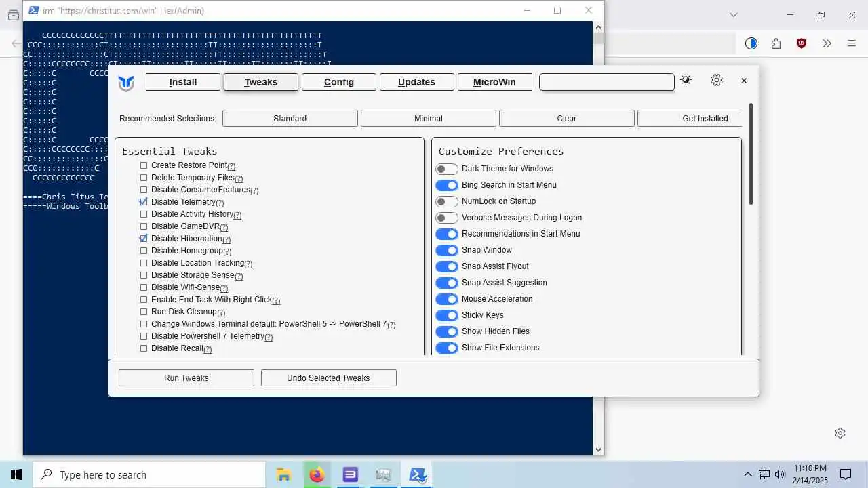
Task: Turn off Sticky Keys toggle
Action: 447,315
